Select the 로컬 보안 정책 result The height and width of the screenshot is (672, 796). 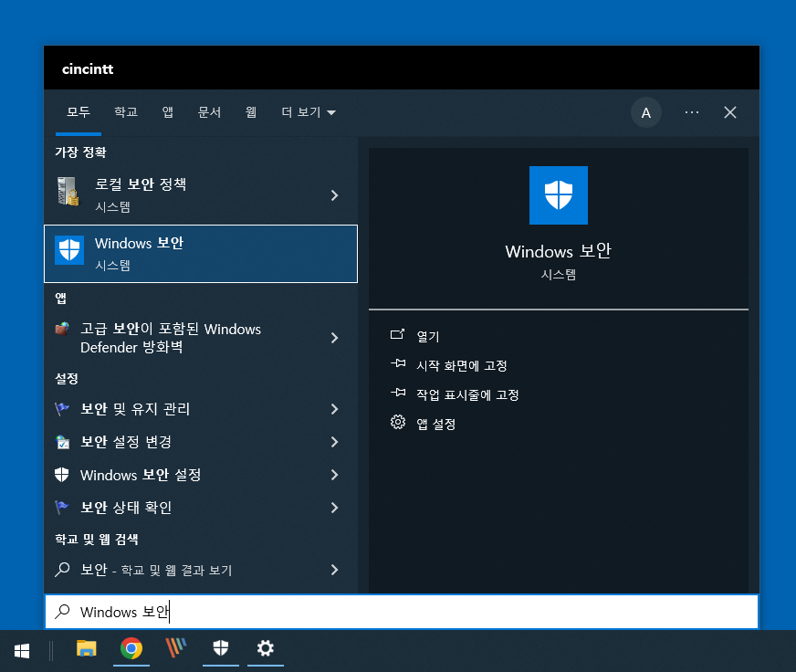(201, 195)
